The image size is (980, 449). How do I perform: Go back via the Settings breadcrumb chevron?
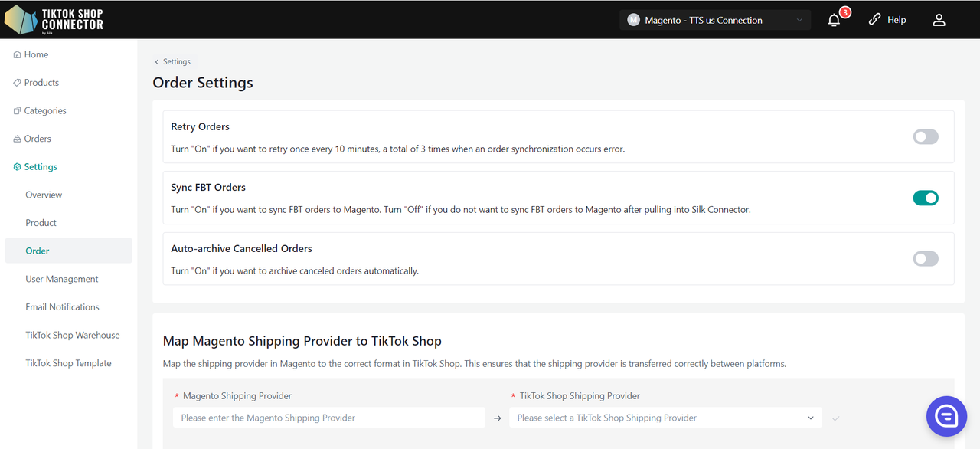(157, 62)
